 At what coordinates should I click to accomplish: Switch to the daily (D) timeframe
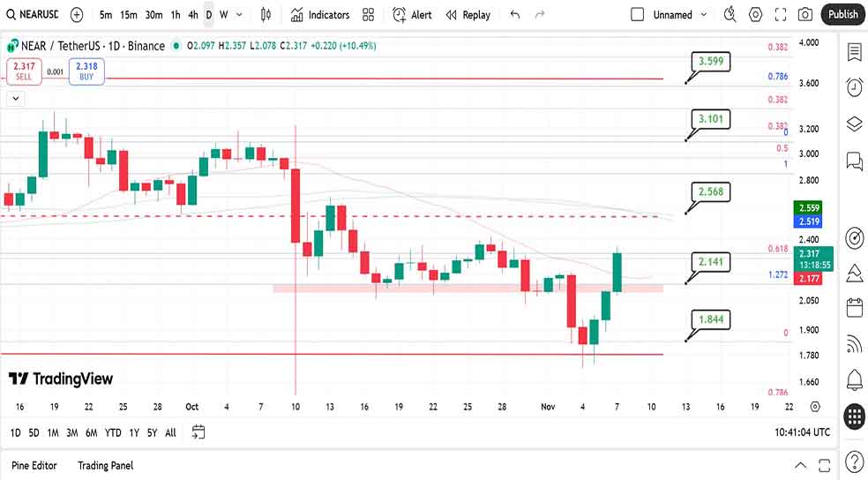(208, 15)
